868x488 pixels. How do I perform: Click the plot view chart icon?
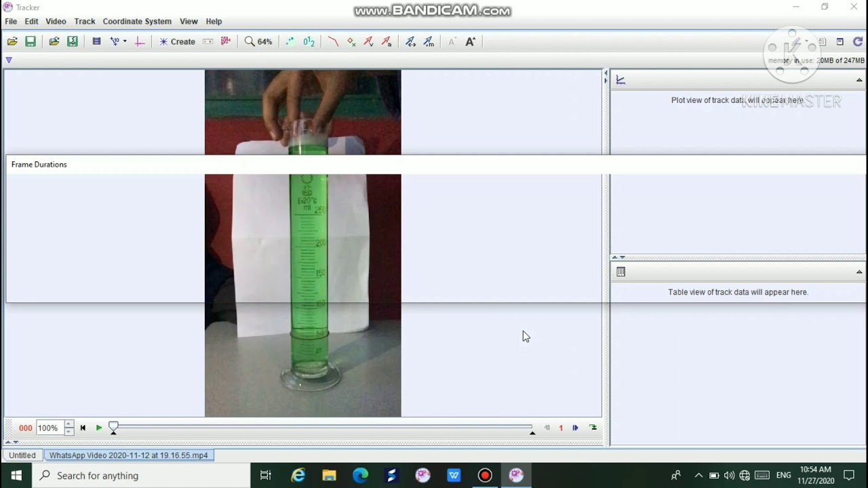[x=620, y=80]
